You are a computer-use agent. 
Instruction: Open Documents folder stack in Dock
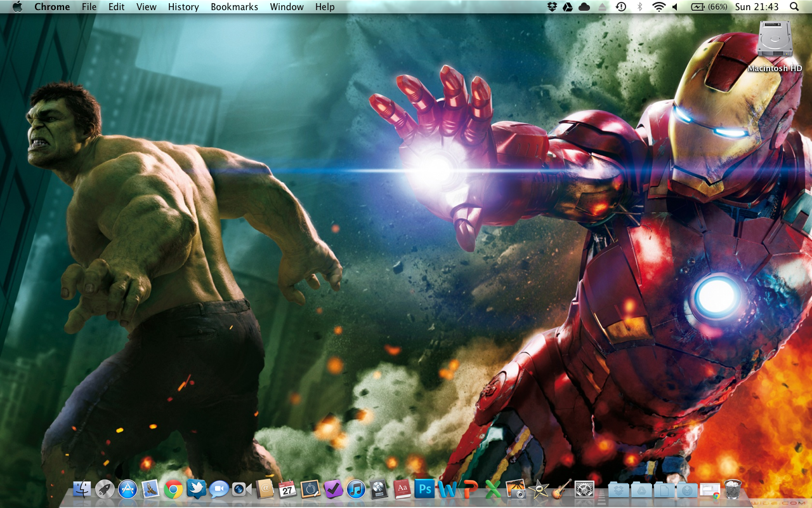pyautogui.click(x=664, y=489)
